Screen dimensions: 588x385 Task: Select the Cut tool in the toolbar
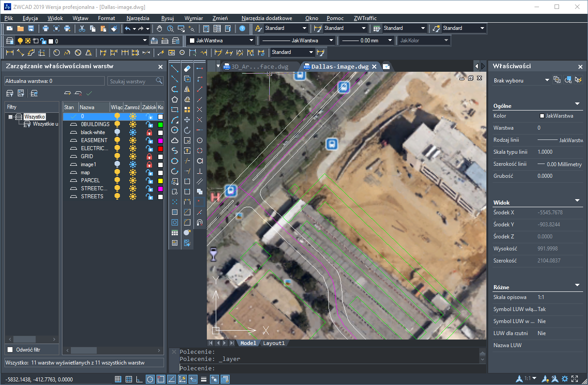tap(82, 28)
